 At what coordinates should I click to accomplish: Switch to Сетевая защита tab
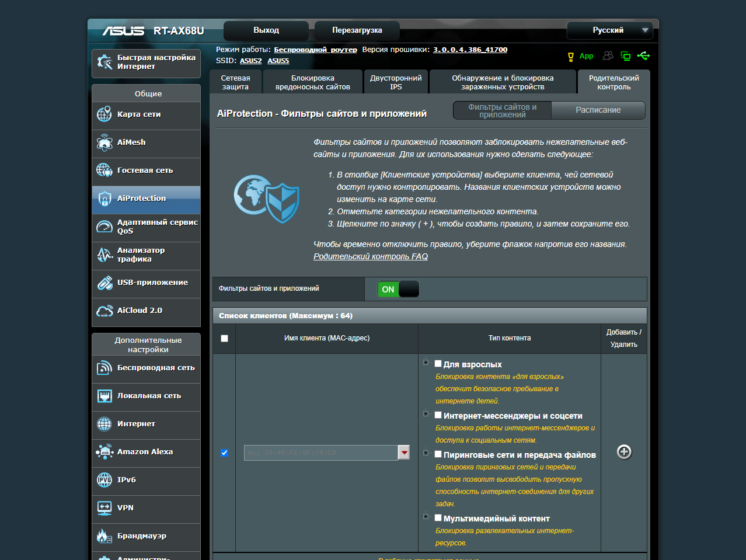236,82
